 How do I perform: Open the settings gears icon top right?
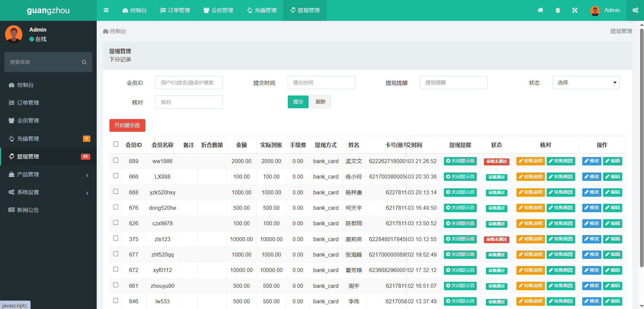tap(635, 10)
